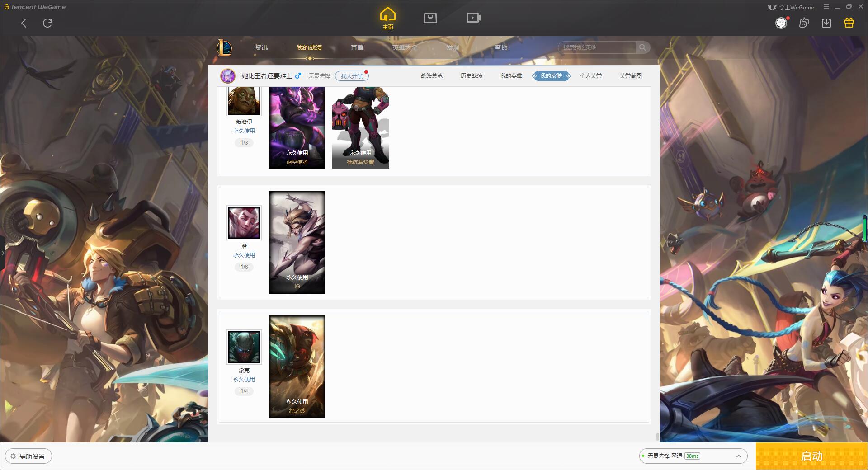Click the 俄洛伊 champion portrait
This screenshot has height=470, width=868.
point(244,101)
